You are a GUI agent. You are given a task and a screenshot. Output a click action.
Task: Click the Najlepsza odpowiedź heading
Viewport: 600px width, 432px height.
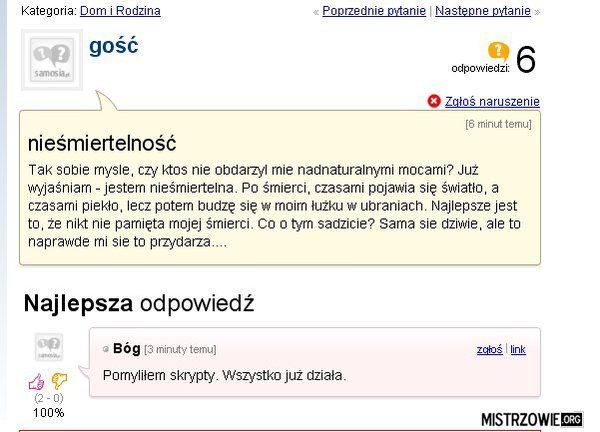139,303
